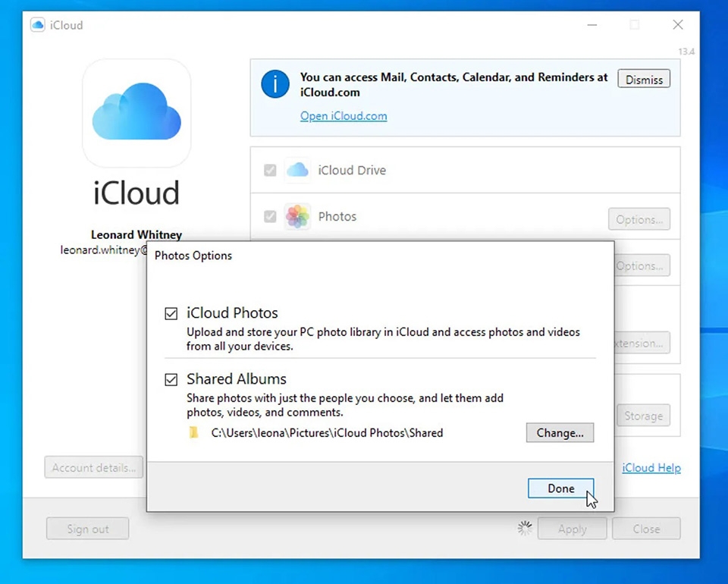This screenshot has width=728, height=584.
Task: Open the iCloud.com link
Action: coord(344,115)
